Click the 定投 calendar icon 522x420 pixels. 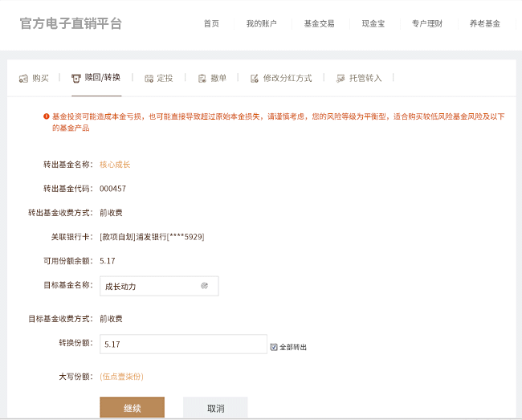(149, 79)
